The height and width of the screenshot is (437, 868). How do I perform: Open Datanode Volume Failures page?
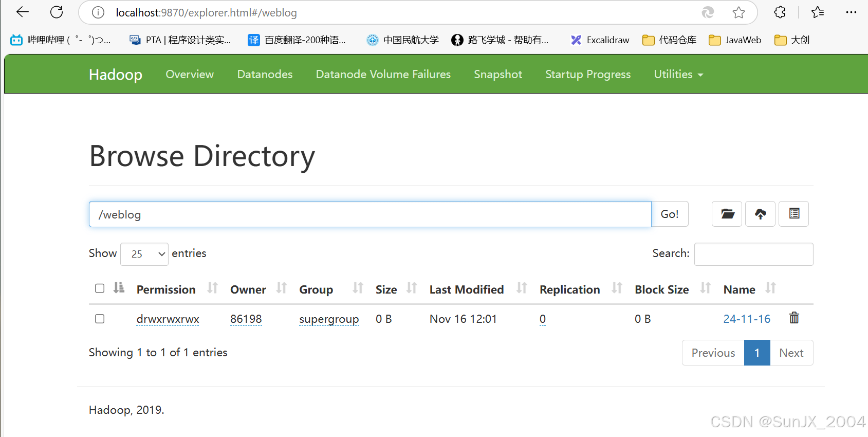pos(383,74)
